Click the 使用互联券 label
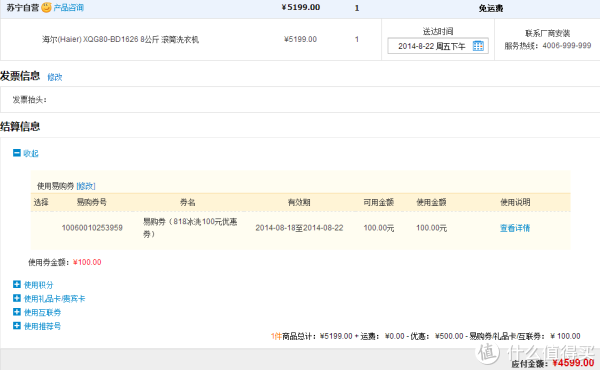The height and width of the screenshot is (370, 600). pos(42,312)
